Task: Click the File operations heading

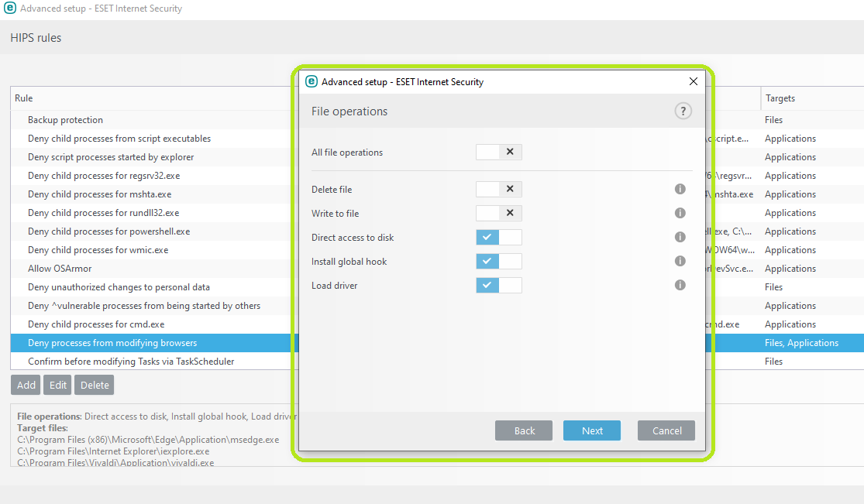Action: (x=349, y=111)
